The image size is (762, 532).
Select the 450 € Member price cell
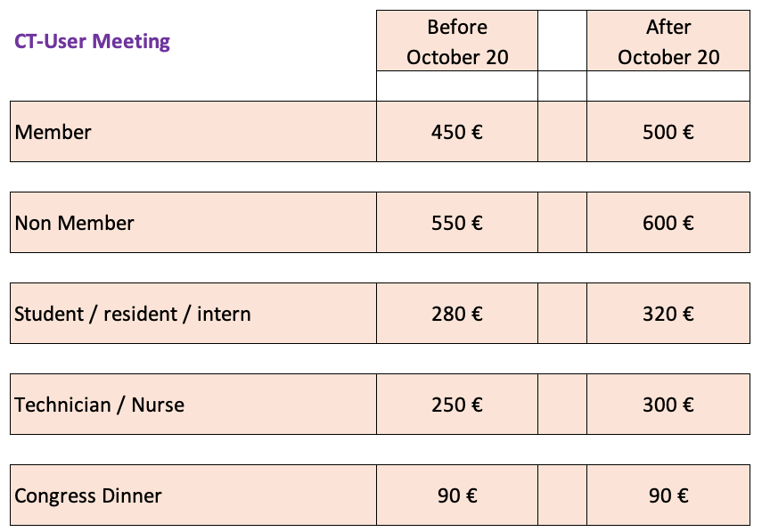pos(457,132)
